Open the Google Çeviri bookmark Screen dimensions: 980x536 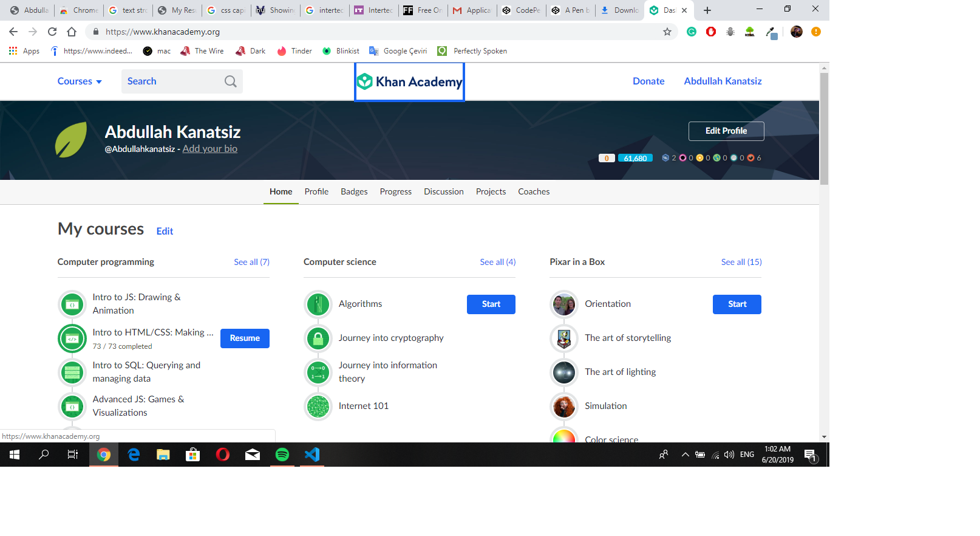(398, 51)
